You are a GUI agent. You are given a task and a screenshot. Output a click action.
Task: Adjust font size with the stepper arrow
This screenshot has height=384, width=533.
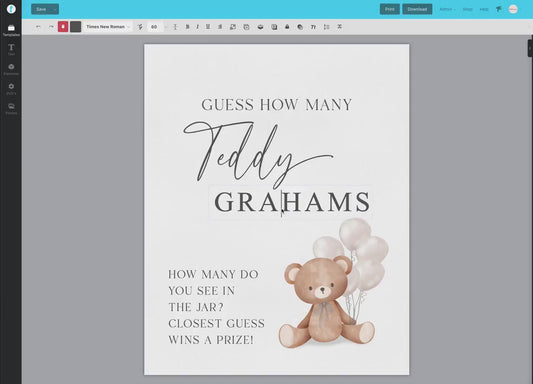tap(166, 27)
